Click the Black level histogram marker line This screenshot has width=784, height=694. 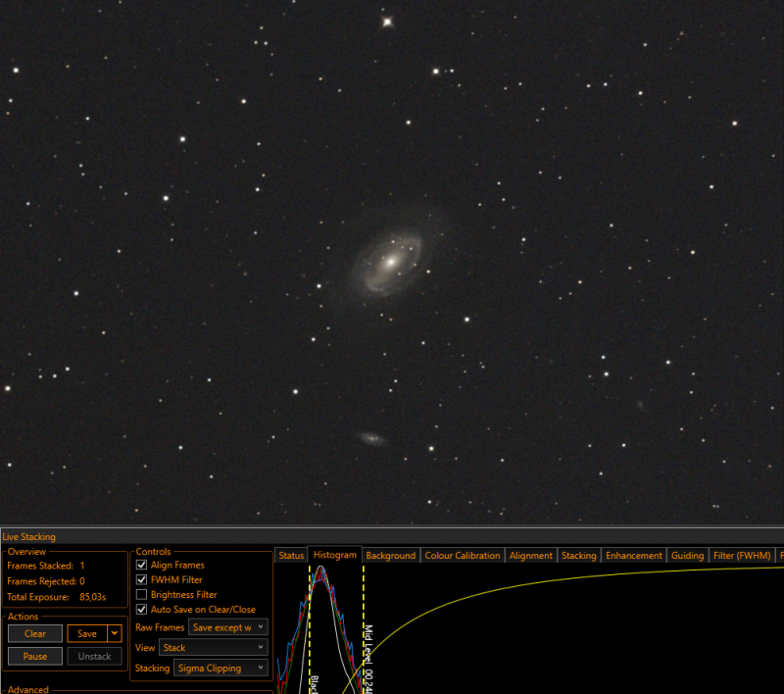[310, 629]
